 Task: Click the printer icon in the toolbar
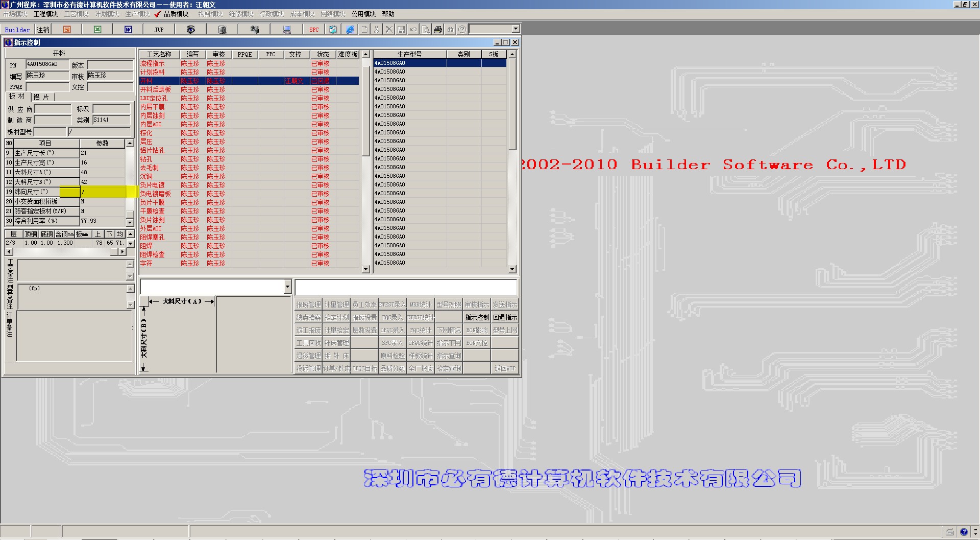point(438,30)
